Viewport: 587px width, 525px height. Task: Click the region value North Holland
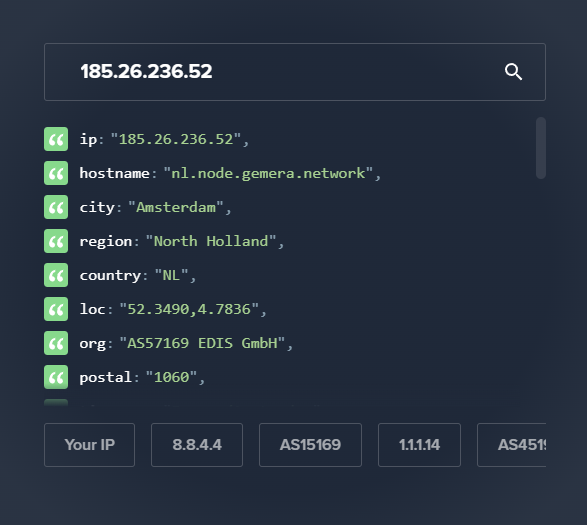click(x=211, y=241)
